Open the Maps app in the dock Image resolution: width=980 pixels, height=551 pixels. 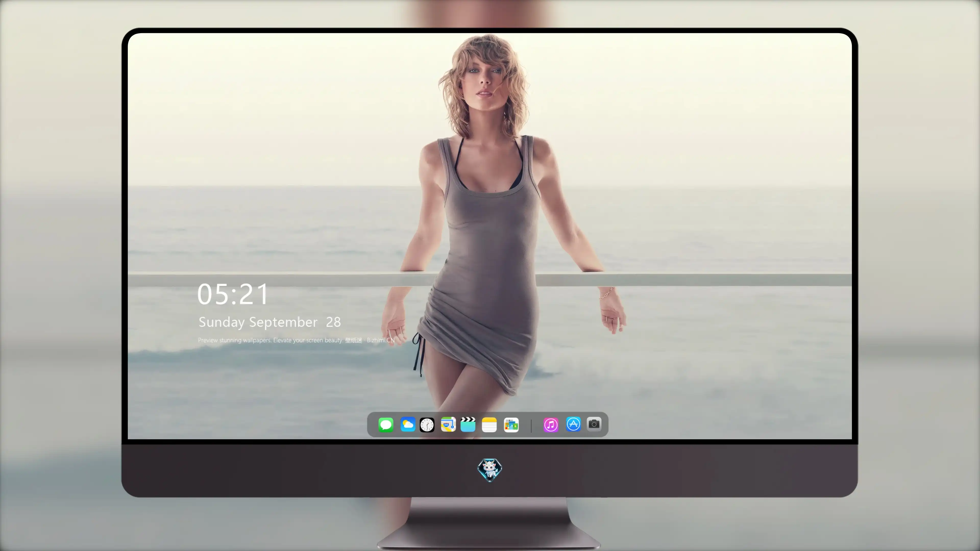click(448, 424)
